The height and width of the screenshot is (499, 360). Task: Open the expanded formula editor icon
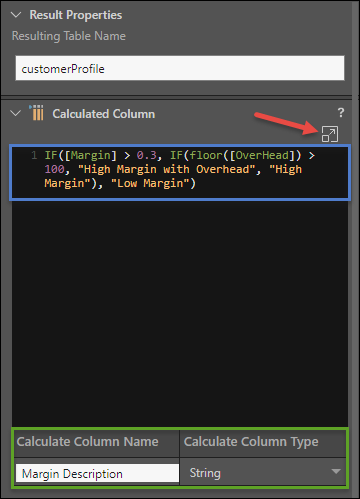[330, 134]
